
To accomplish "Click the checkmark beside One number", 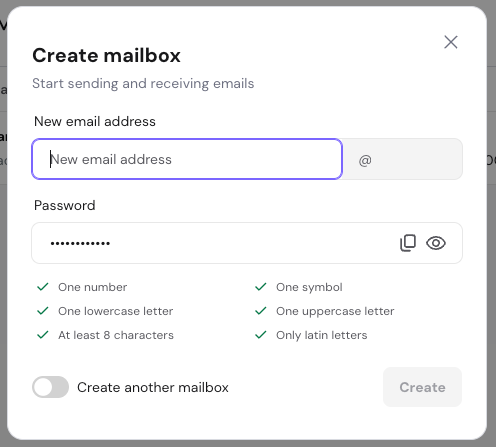I will coord(43,287).
